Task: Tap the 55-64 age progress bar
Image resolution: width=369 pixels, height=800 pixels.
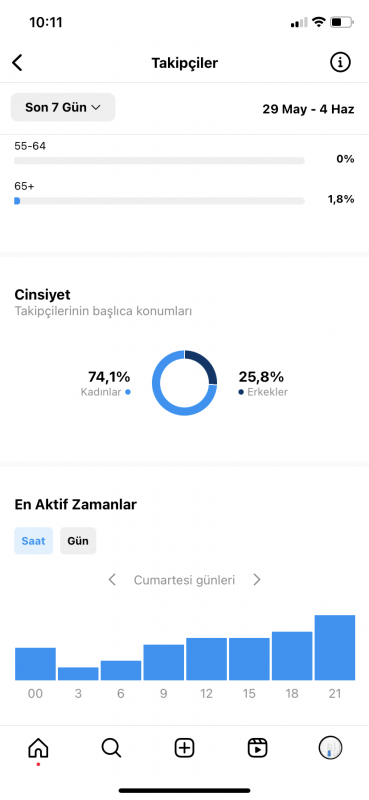Action: click(159, 161)
